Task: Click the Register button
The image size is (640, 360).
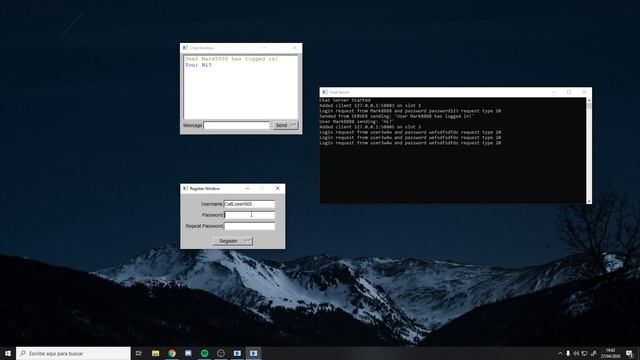Action: pyautogui.click(x=232, y=241)
